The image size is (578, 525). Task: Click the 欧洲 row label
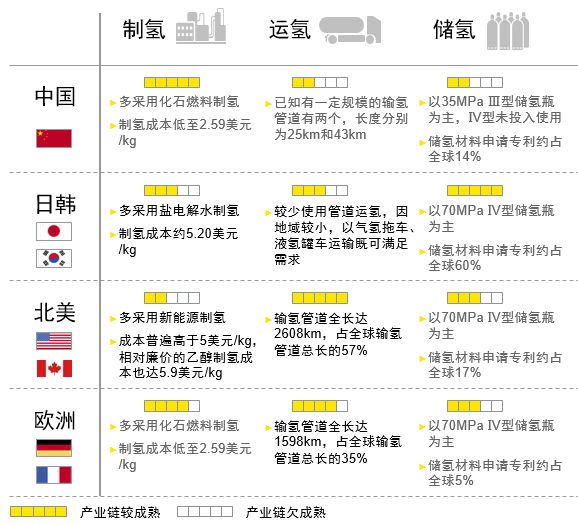55,420
